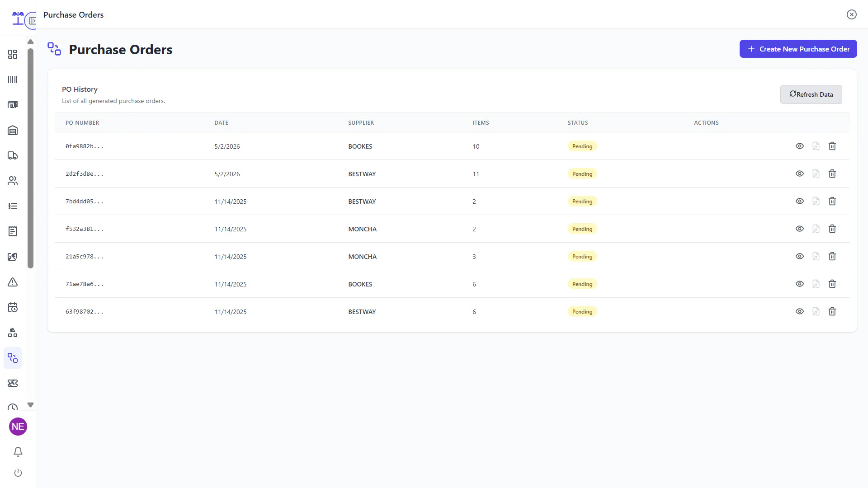View purchase order 2d2f3d8e
The image size is (868, 488).
(x=800, y=174)
